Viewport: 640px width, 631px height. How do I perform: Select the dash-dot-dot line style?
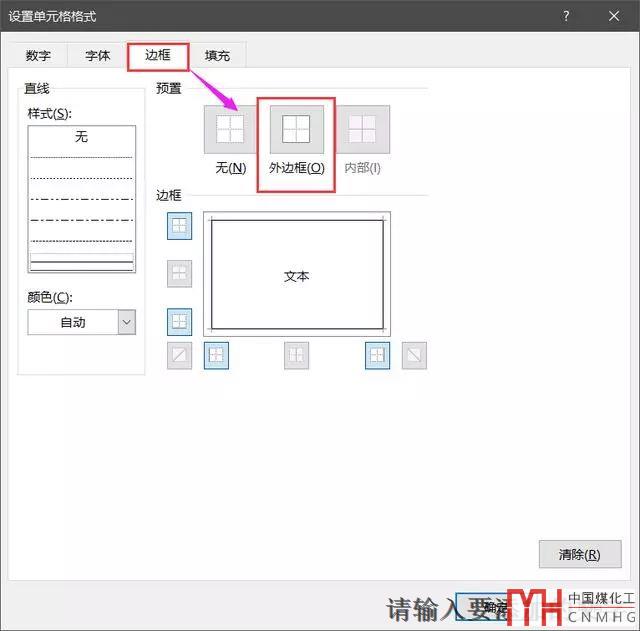point(81,199)
